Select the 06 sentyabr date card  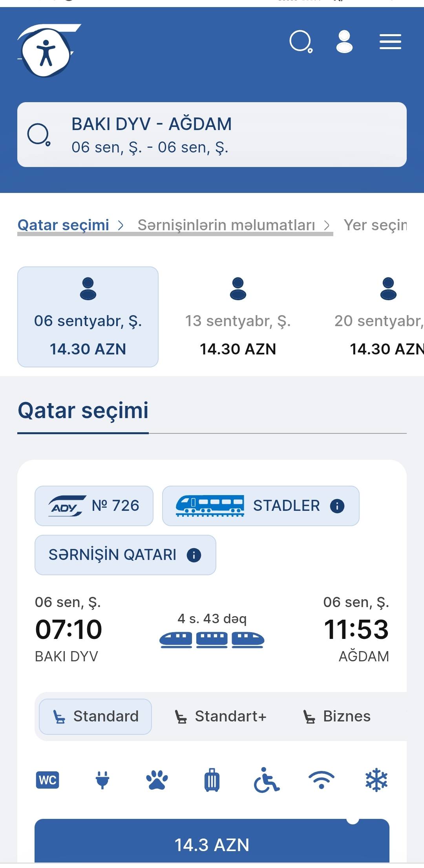click(x=88, y=317)
